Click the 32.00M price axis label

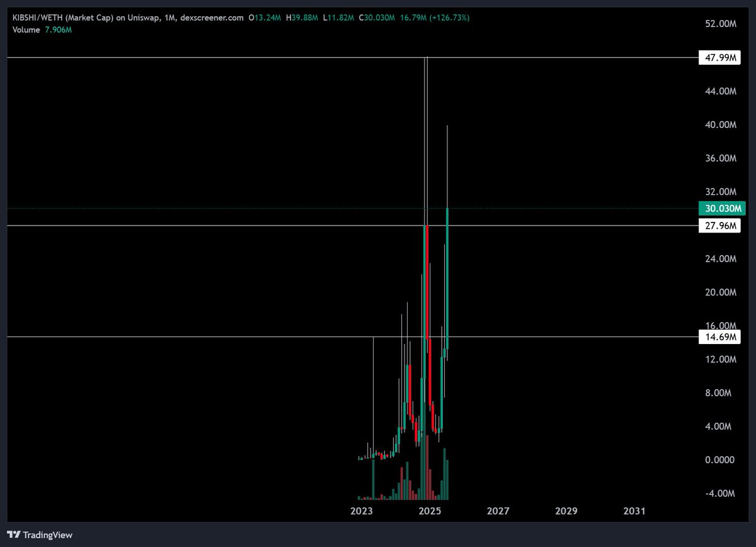[x=721, y=192]
